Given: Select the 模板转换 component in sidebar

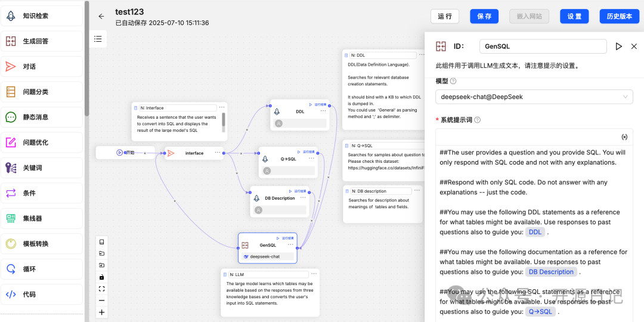Looking at the screenshot, I should pyautogui.click(x=42, y=243).
